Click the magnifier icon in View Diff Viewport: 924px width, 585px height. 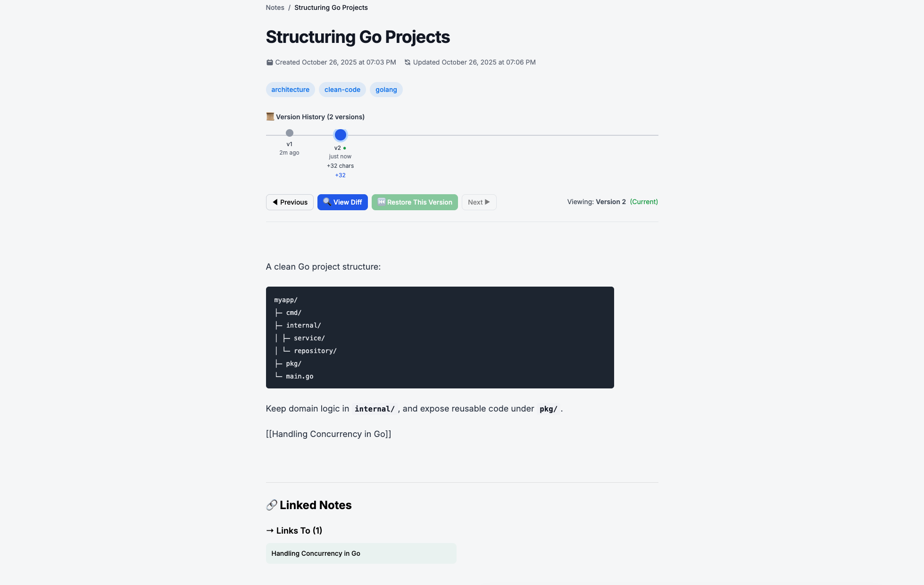click(x=326, y=202)
